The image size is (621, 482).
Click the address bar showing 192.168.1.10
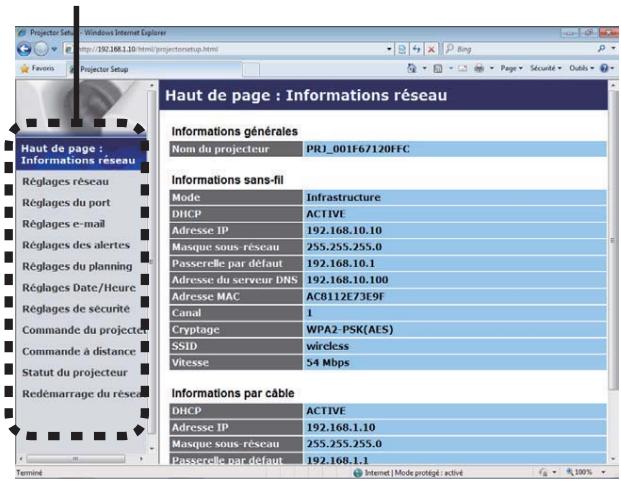click(x=225, y=49)
